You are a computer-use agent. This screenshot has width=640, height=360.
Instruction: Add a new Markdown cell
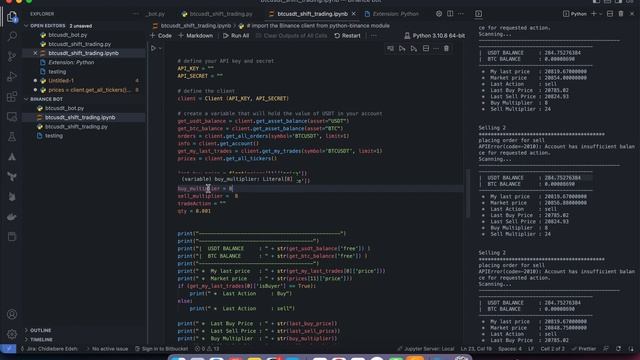[196, 36]
